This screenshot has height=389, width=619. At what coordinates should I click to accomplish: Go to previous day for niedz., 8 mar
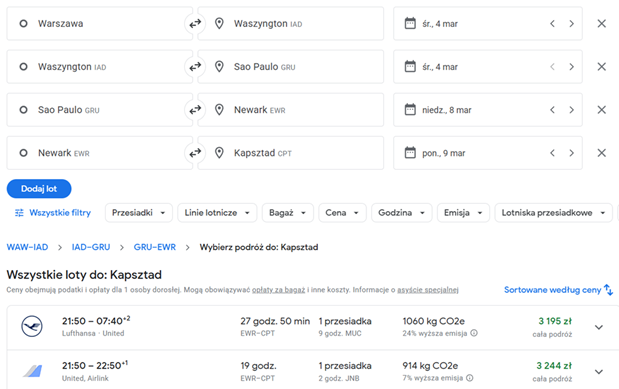[x=552, y=110]
